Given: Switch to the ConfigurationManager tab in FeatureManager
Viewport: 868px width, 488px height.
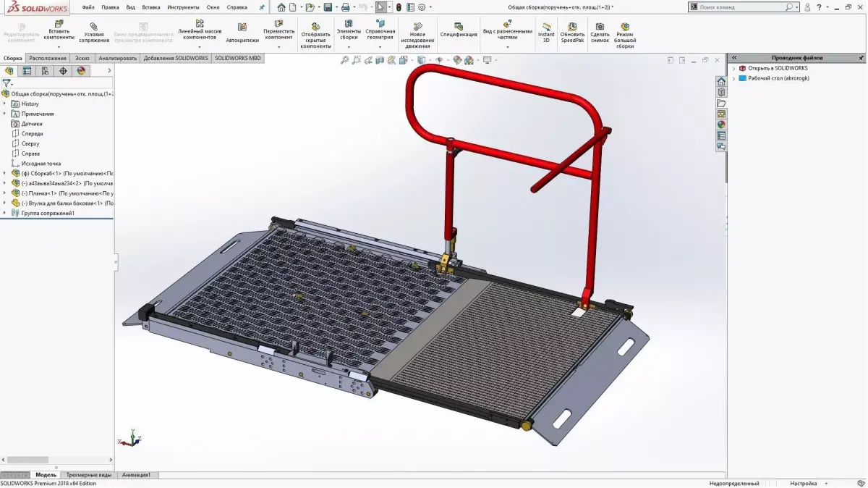Looking at the screenshot, I should tap(26, 70).
